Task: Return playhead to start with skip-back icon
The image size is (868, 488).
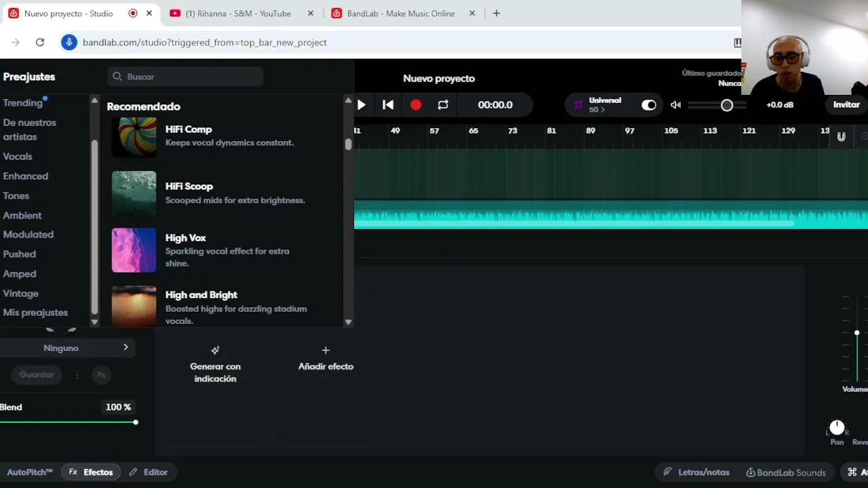Action: (388, 105)
